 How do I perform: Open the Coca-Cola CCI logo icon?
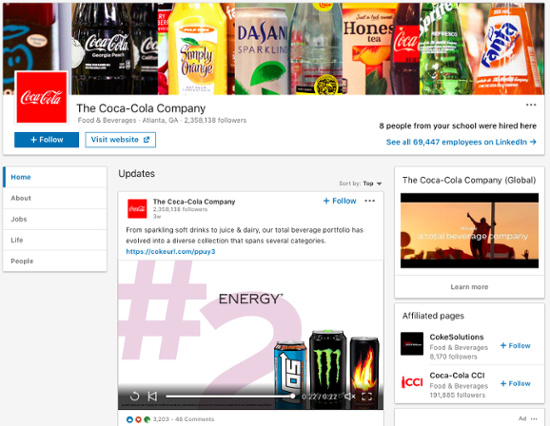coord(412,382)
